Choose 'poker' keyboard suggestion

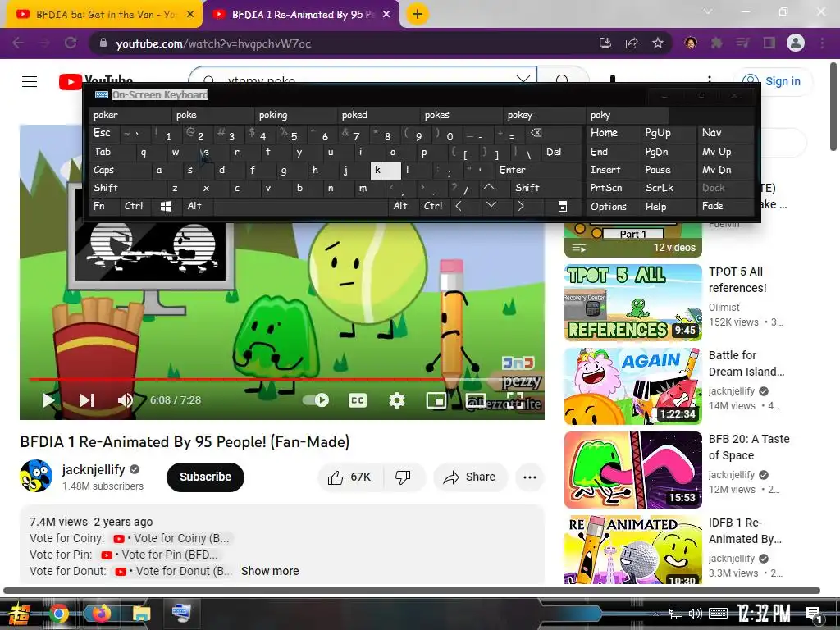click(130, 115)
